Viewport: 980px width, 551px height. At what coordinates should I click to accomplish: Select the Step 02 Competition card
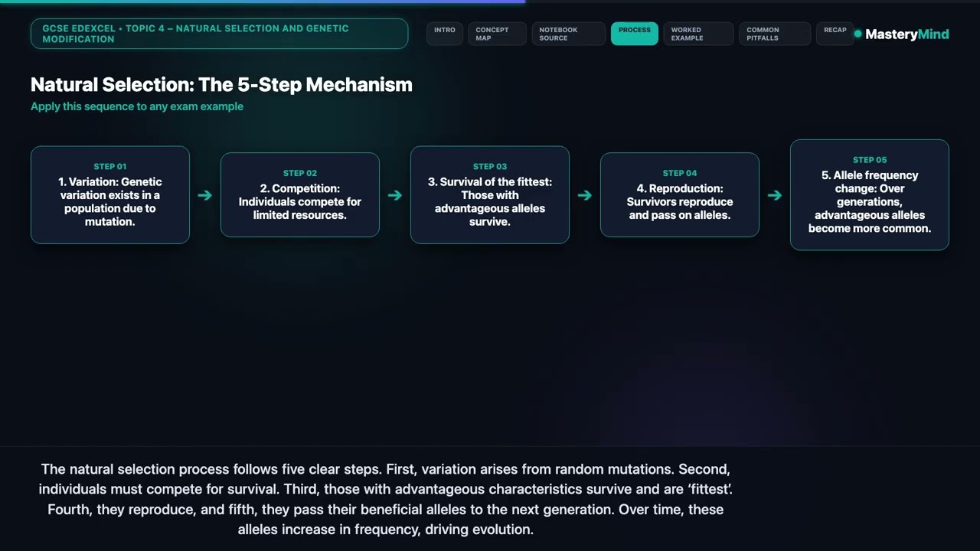pos(300,195)
